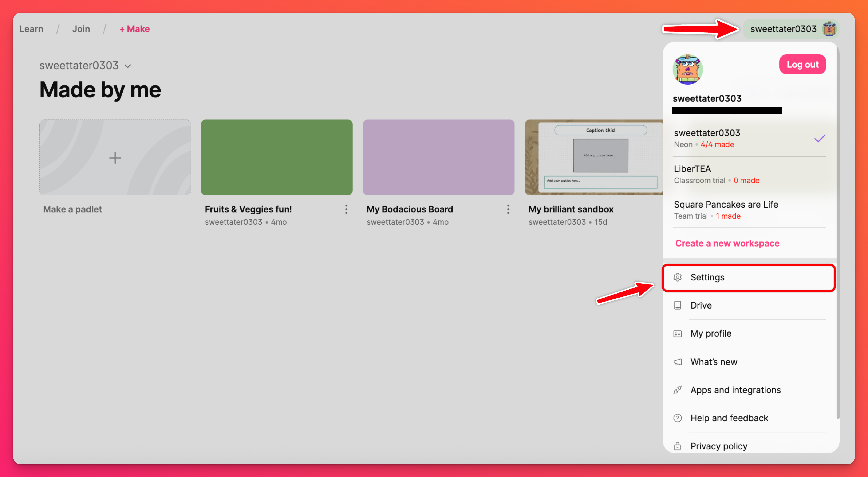Open Settings from the account menu
This screenshot has width=868, height=477.
(x=749, y=277)
